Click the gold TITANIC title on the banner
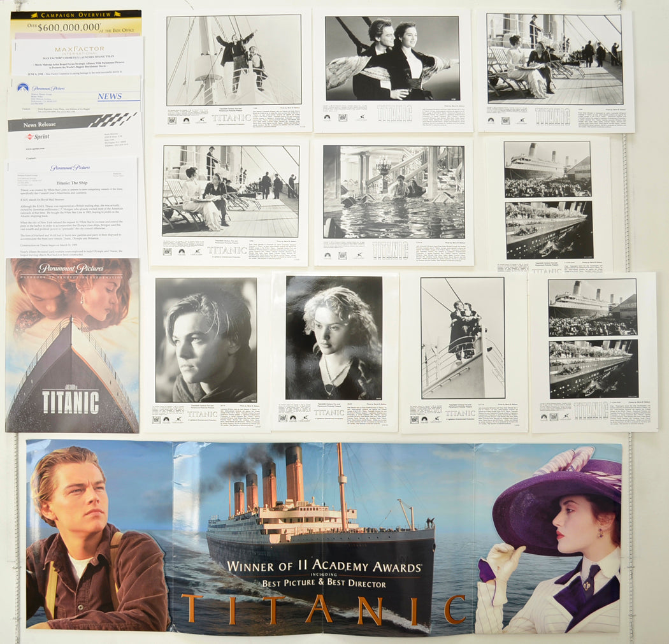669x644 pixels. 323,610
